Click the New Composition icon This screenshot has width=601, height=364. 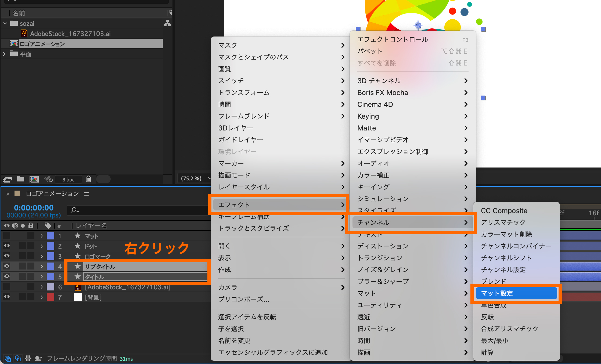[x=34, y=179]
